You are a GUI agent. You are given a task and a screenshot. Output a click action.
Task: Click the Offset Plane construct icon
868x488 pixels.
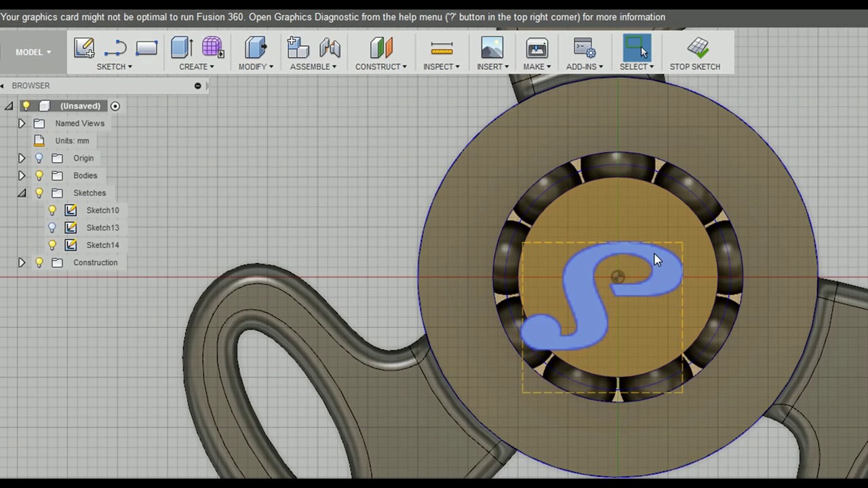click(381, 47)
